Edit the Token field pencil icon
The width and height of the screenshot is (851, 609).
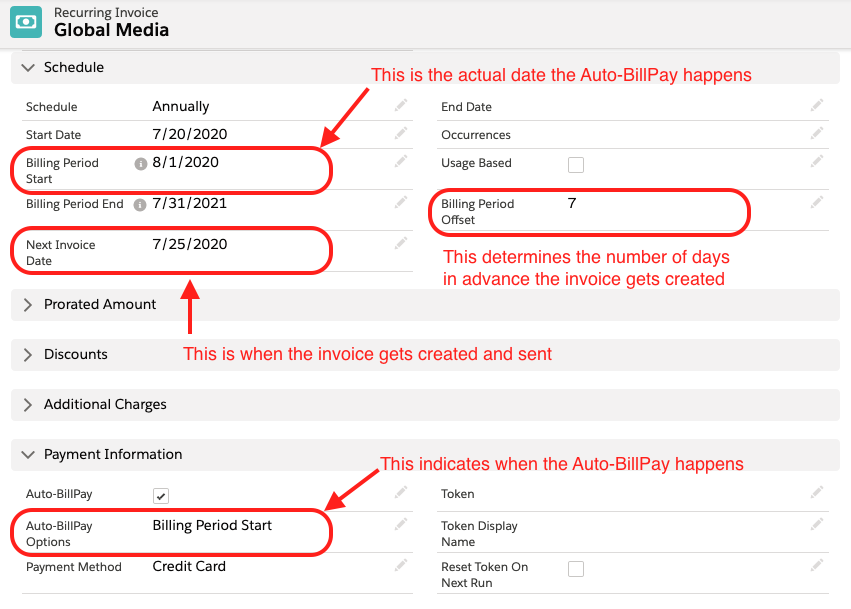point(817,492)
